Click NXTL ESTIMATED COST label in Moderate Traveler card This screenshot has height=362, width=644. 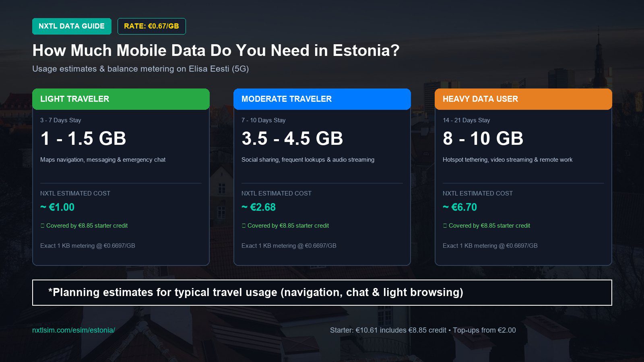click(x=277, y=193)
